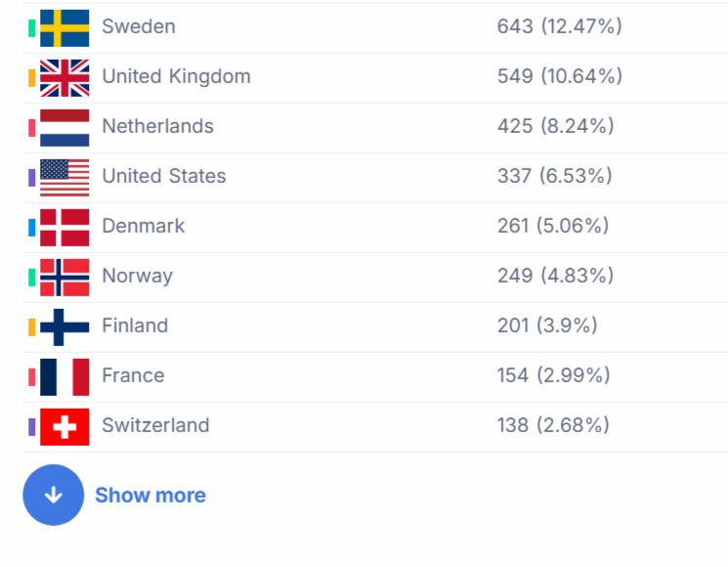Expand list with the blue down-arrow button
Viewport: 728px width, 567px height.
[54, 495]
